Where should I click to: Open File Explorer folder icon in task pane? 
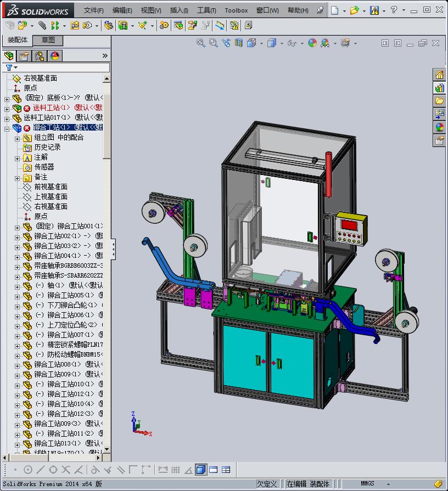(439, 101)
